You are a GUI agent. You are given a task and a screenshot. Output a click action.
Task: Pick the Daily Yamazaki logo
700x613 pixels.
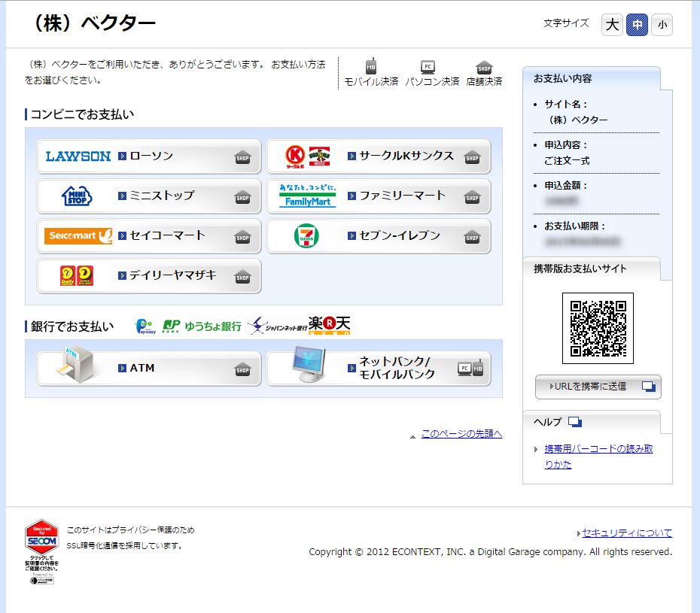77,276
